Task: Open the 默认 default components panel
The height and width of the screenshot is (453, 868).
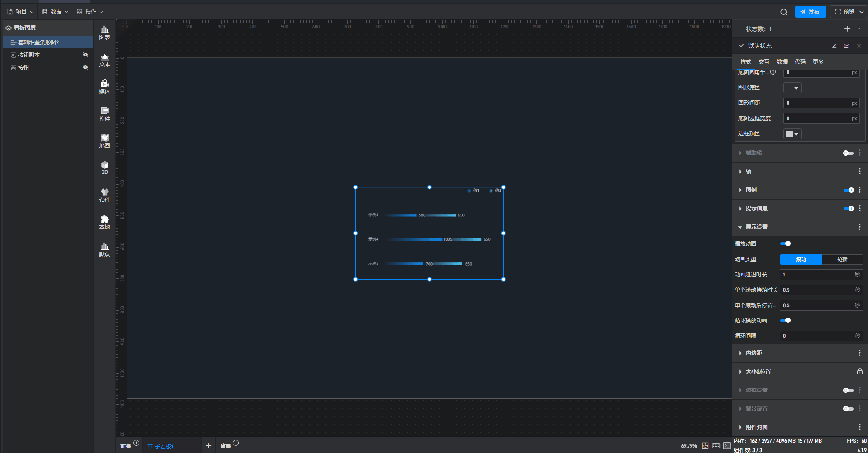Action: coord(104,249)
